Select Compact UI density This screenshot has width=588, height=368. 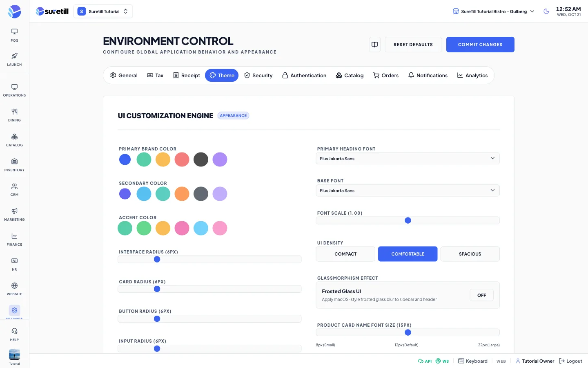(345, 254)
